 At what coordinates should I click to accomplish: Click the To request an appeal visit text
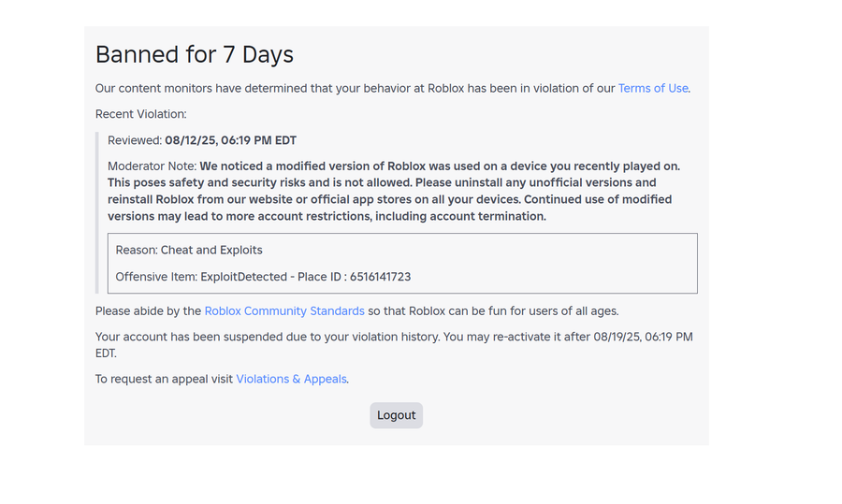[164, 379]
